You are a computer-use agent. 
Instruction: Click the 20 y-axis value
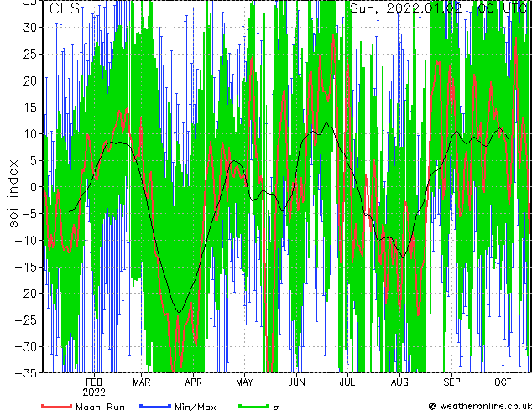[x=31, y=81]
